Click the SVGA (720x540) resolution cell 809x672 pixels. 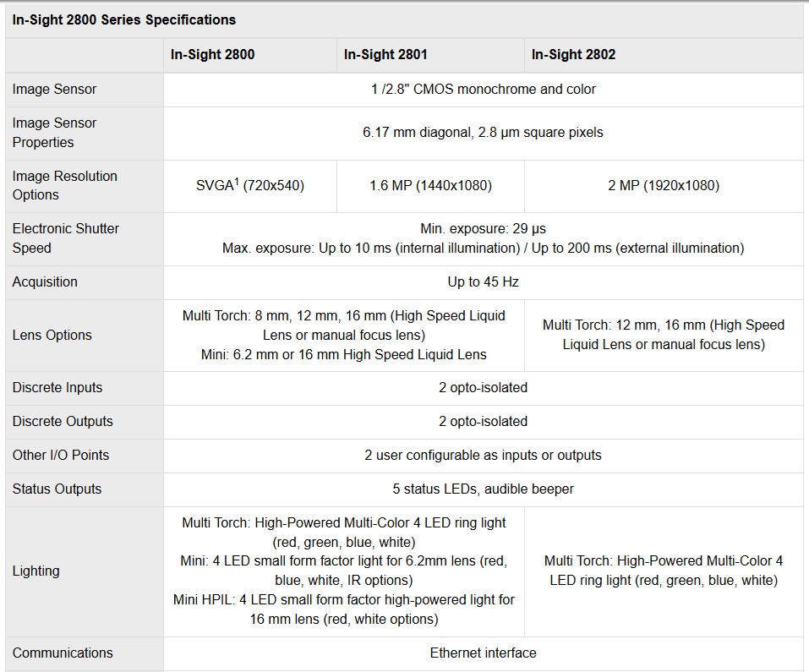click(x=249, y=186)
